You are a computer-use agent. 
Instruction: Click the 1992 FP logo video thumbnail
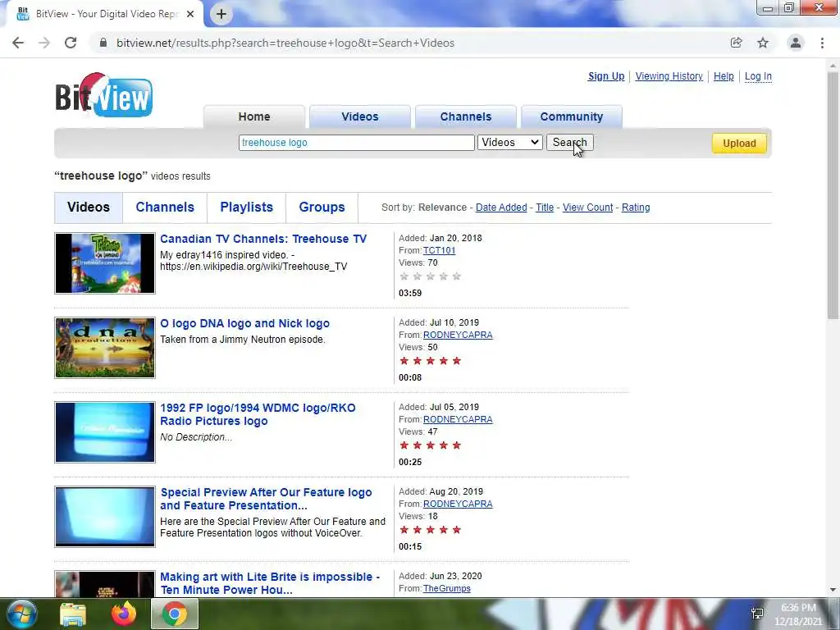[105, 432]
